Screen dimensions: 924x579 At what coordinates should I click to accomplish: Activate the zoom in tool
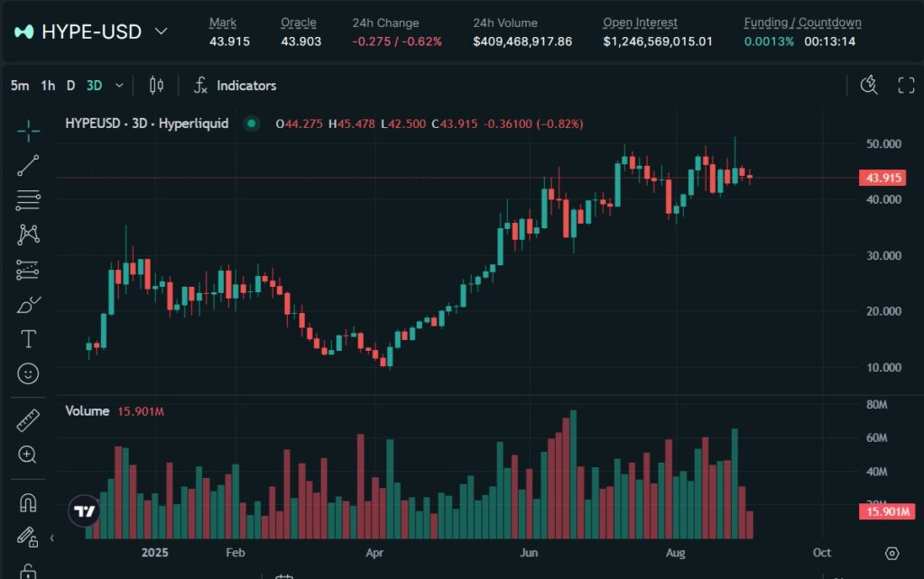pos(28,455)
